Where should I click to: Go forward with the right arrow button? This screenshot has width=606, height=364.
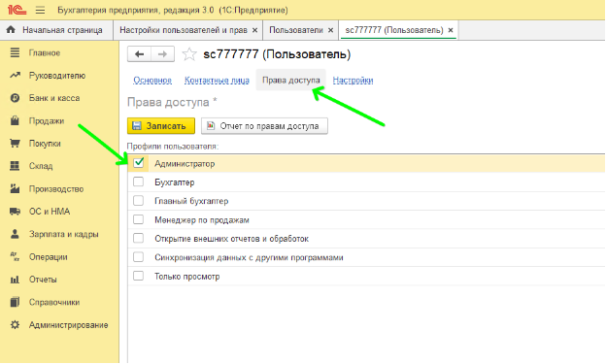[162, 54]
